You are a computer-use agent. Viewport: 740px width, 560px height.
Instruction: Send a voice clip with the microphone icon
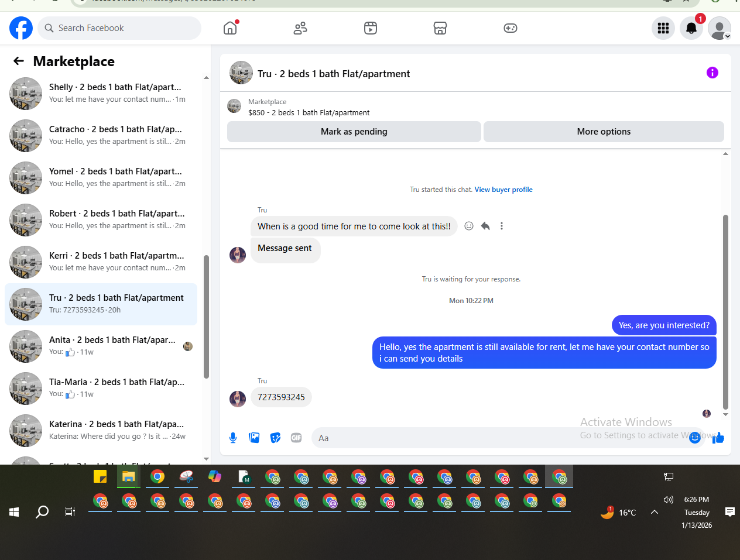(x=233, y=438)
